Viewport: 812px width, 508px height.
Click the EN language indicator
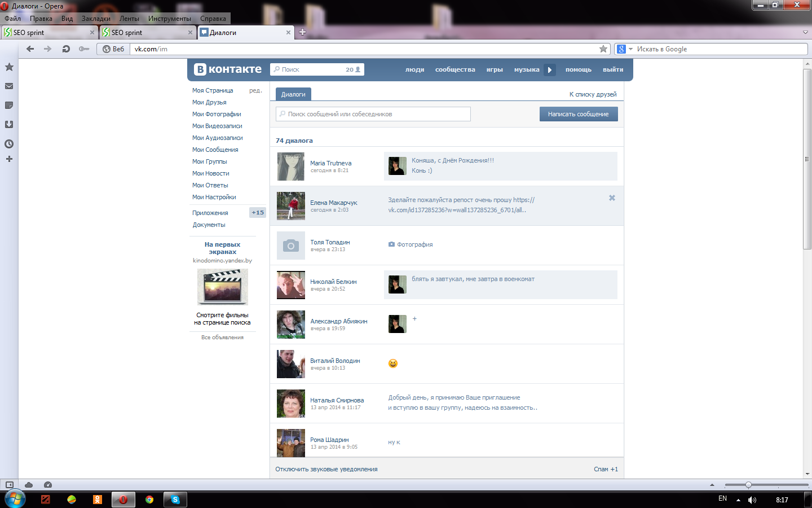[x=722, y=498]
